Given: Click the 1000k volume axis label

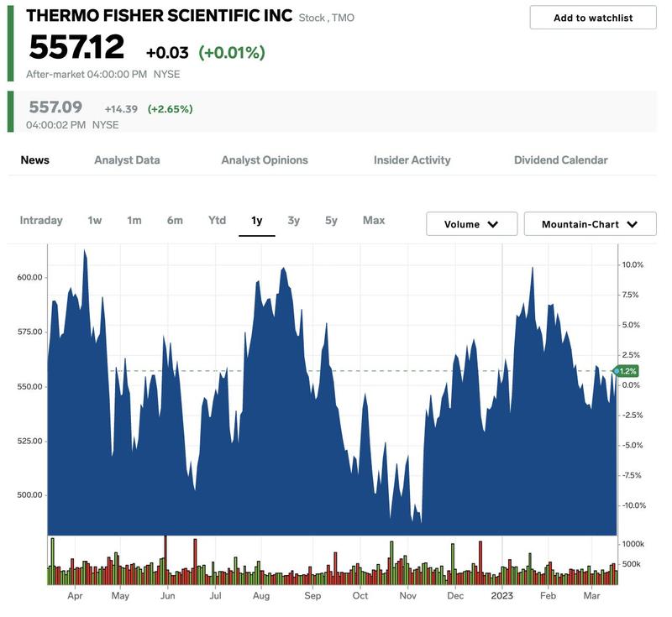Looking at the screenshot, I should click(x=633, y=544).
